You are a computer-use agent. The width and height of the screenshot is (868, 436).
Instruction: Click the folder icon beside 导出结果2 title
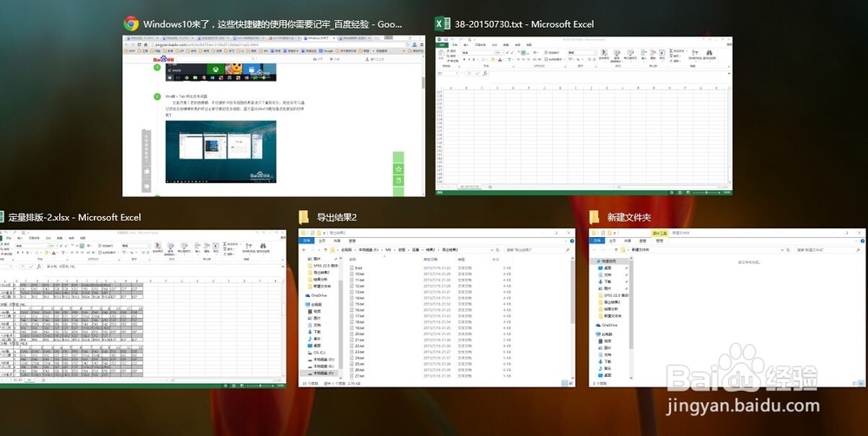pos(304,216)
